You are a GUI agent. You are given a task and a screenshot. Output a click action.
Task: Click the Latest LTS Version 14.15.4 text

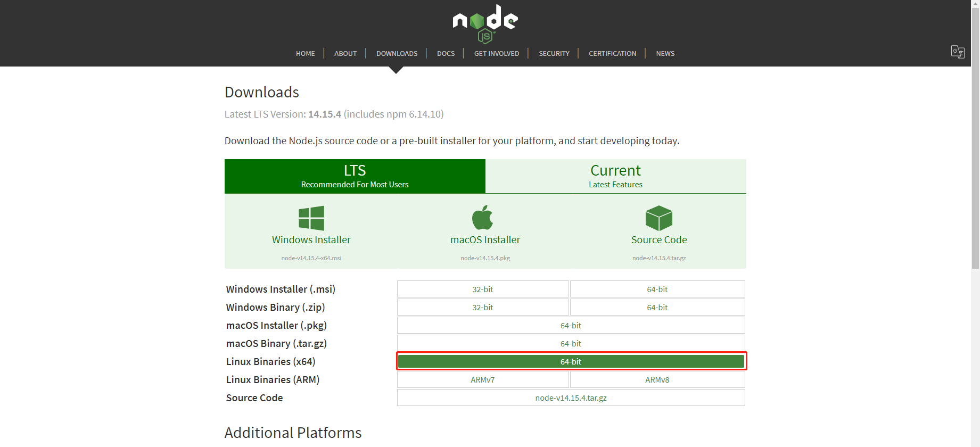[x=334, y=114]
